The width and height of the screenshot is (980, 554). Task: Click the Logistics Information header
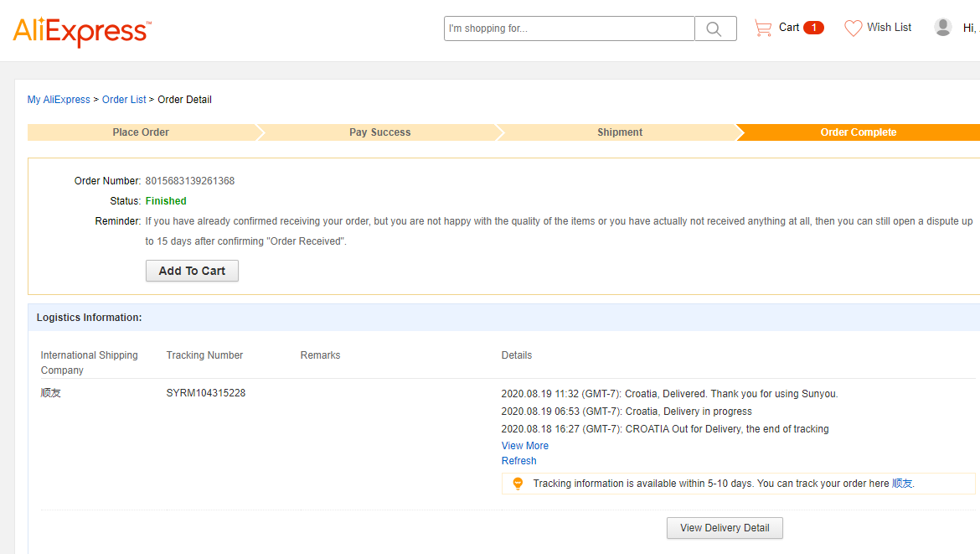coord(90,318)
